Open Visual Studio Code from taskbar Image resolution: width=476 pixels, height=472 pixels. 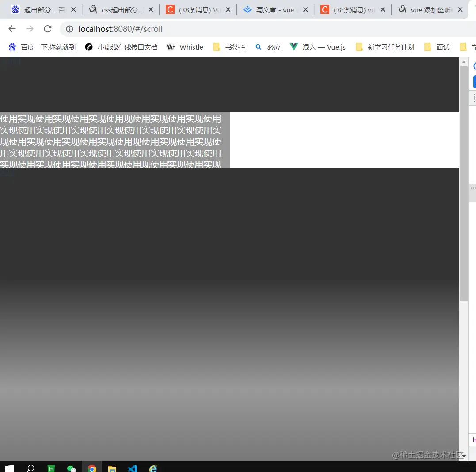(133, 468)
